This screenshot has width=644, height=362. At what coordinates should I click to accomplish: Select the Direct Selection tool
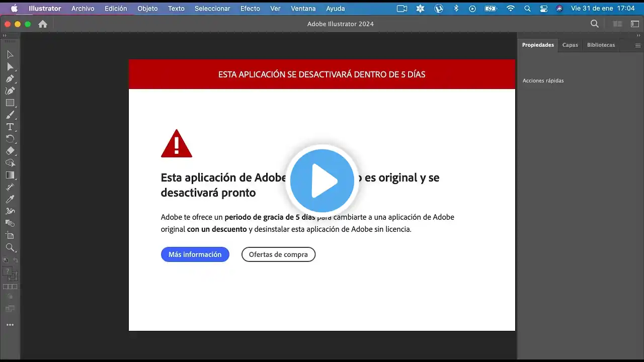click(10, 66)
